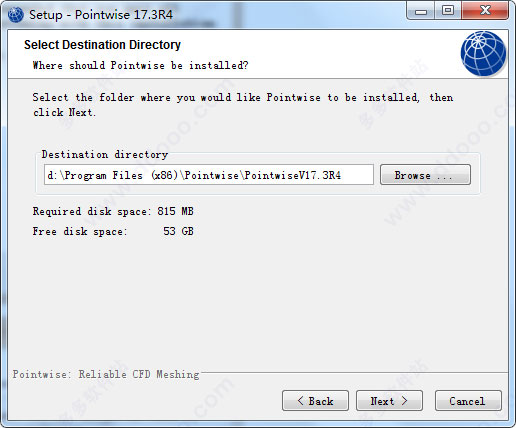
Task: Minimize the Setup window
Action: click(x=421, y=11)
